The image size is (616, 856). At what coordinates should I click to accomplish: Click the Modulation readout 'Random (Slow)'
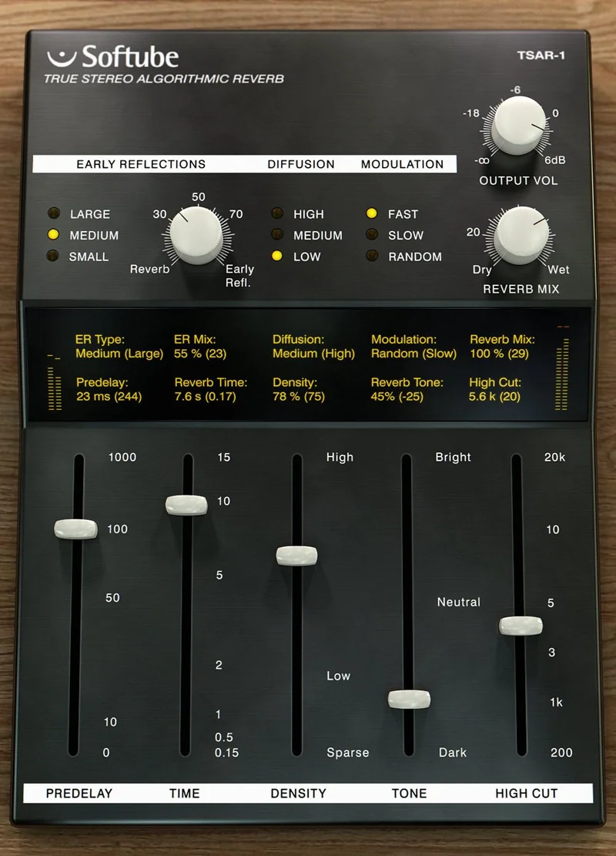point(413,354)
